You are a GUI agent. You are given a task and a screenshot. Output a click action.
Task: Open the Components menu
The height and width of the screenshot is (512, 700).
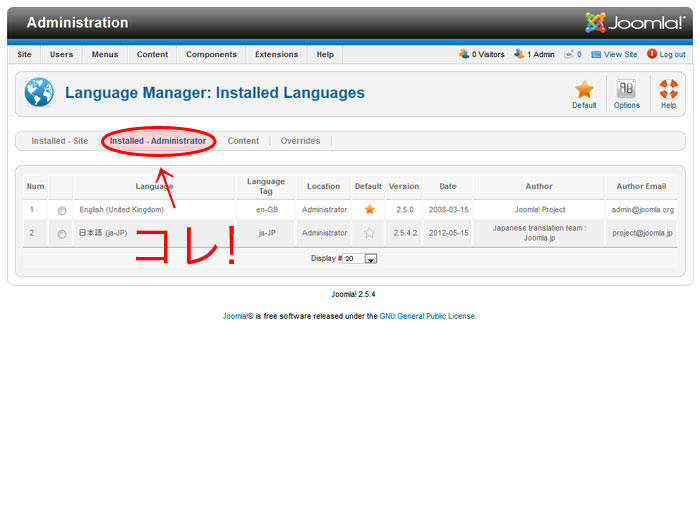click(211, 54)
